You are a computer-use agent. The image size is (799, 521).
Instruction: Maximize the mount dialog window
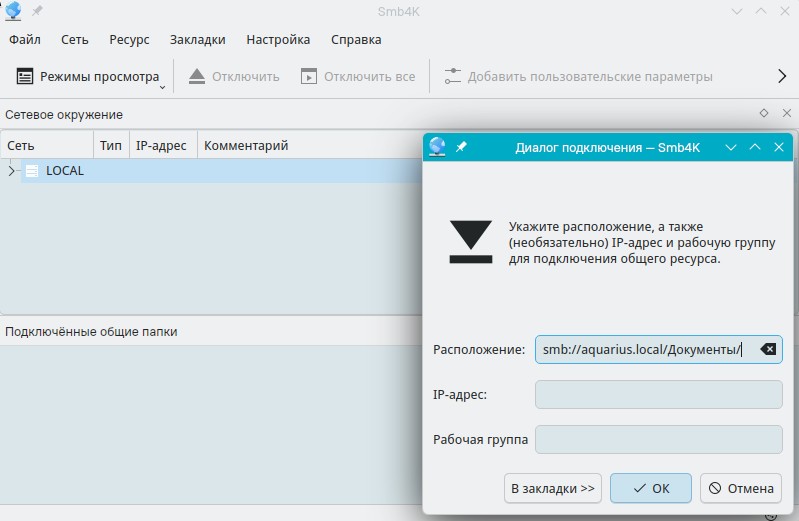tap(755, 147)
